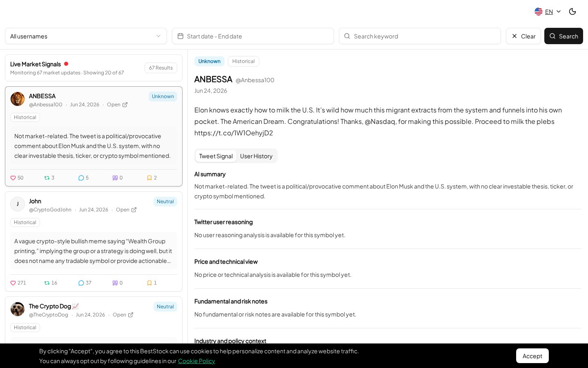Select the Tweet Signal tab
This screenshot has height=368, width=588.
click(x=216, y=156)
